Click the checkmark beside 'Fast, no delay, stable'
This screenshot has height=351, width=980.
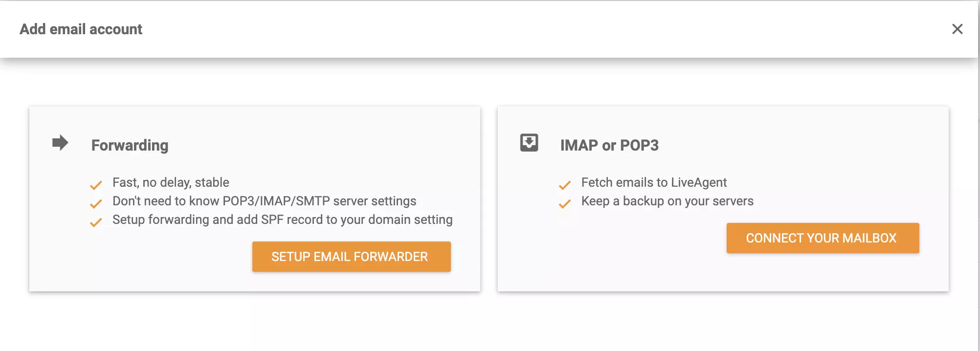[x=96, y=185]
